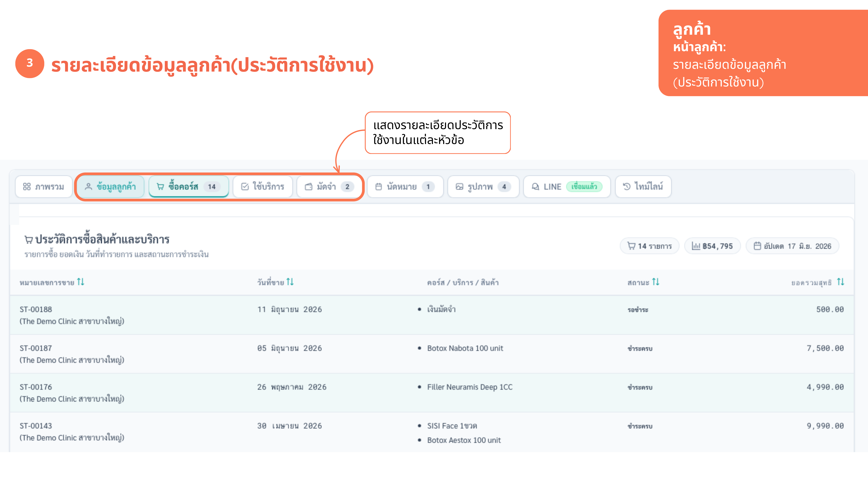
Task: Click the รอชำระ status of ST-00188
Action: (x=638, y=310)
